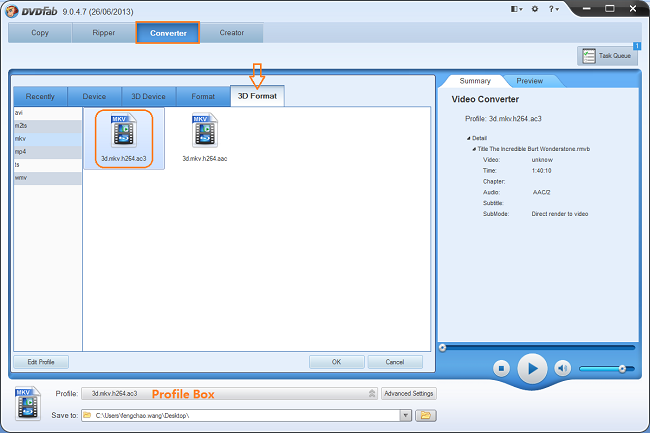Open the Save to path dropdown arrow
The width and height of the screenshot is (650, 433).
coord(406,416)
